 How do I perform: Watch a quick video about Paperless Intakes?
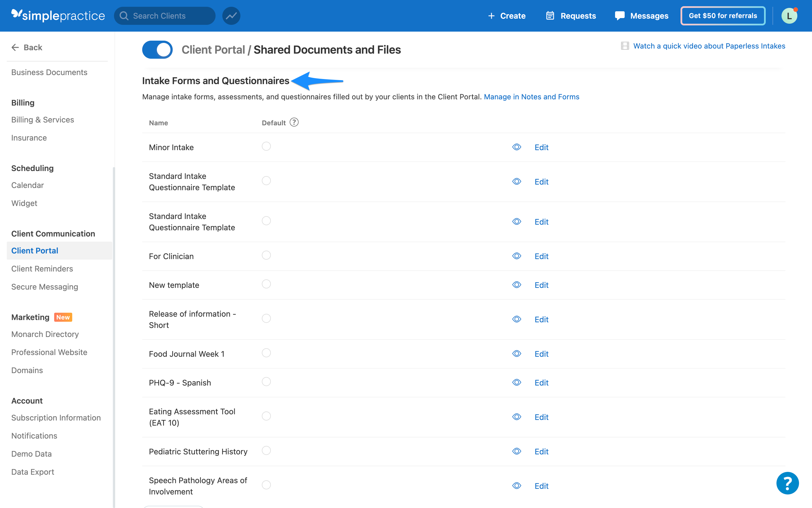pyautogui.click(x=709, y=46)
